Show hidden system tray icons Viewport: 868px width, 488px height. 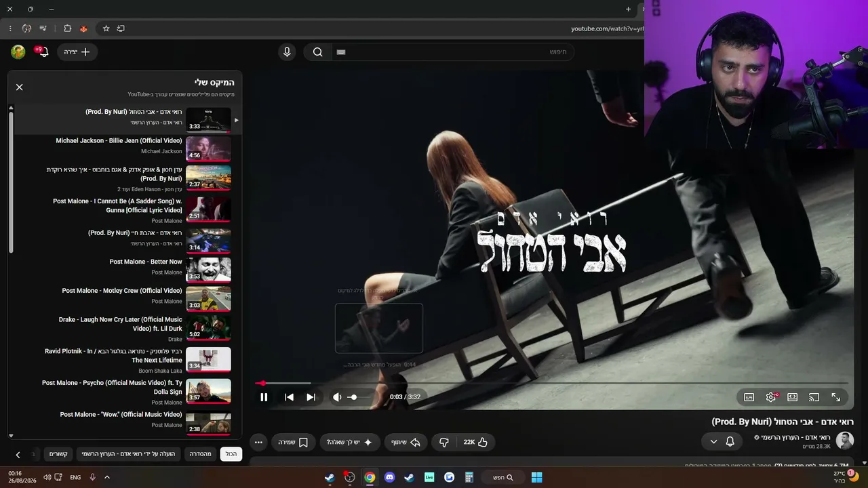click(x=107, y=477)
